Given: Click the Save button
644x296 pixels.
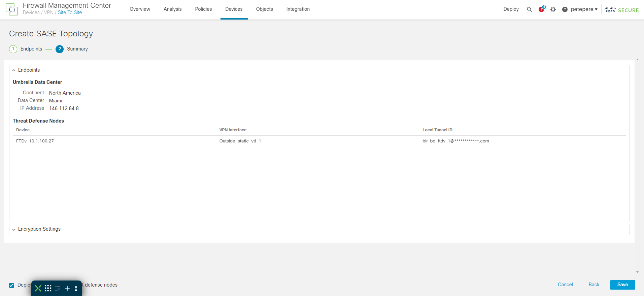Looking at the screenshot, I should [622, 285].
